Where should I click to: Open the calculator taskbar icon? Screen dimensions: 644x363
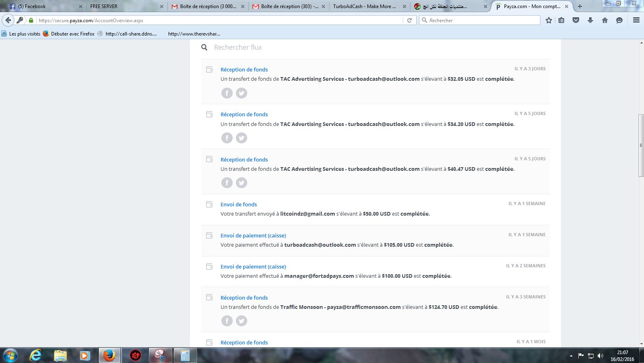[185, 355]
